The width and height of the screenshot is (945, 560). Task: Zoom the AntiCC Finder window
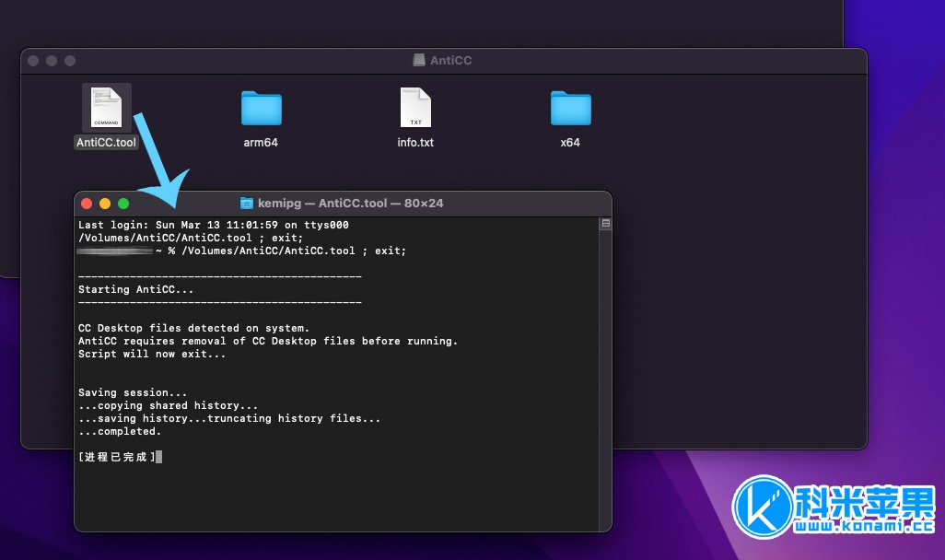tap(71, 61)
